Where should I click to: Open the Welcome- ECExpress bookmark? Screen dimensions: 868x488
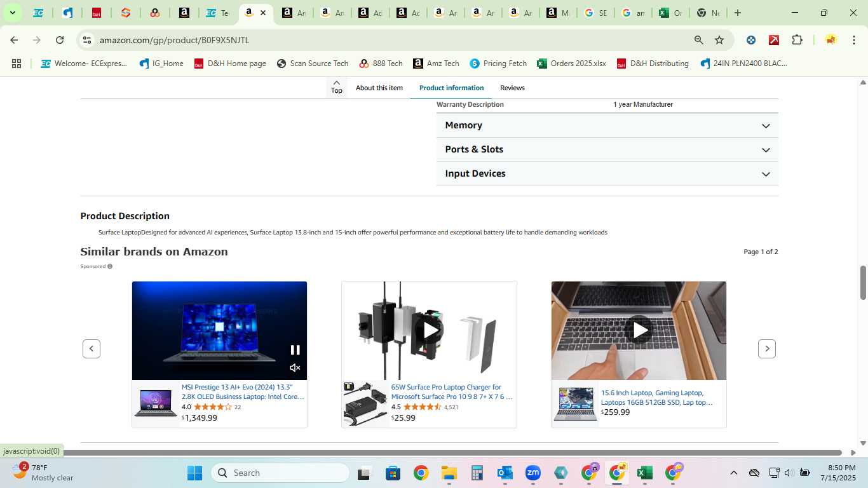(84, 64)
